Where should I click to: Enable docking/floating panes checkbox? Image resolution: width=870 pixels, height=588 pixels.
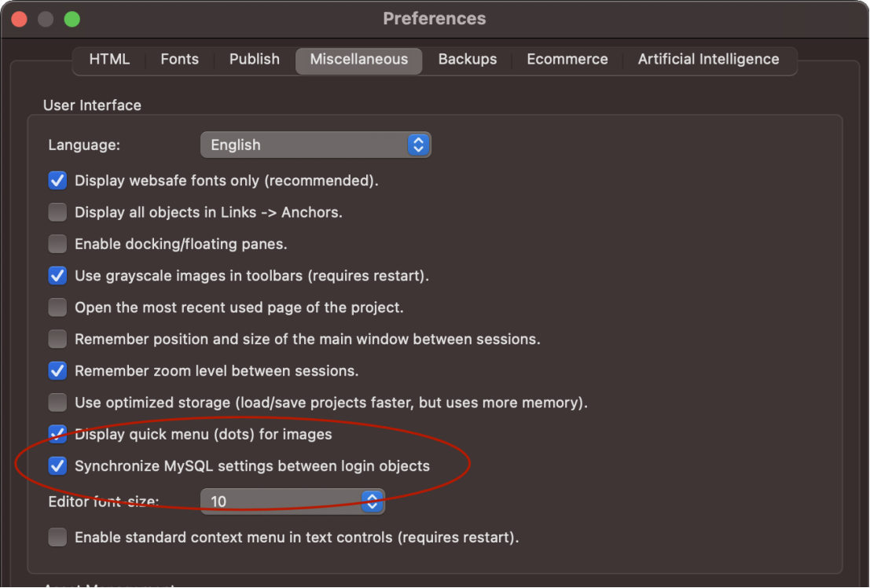[x=57, y=244]
